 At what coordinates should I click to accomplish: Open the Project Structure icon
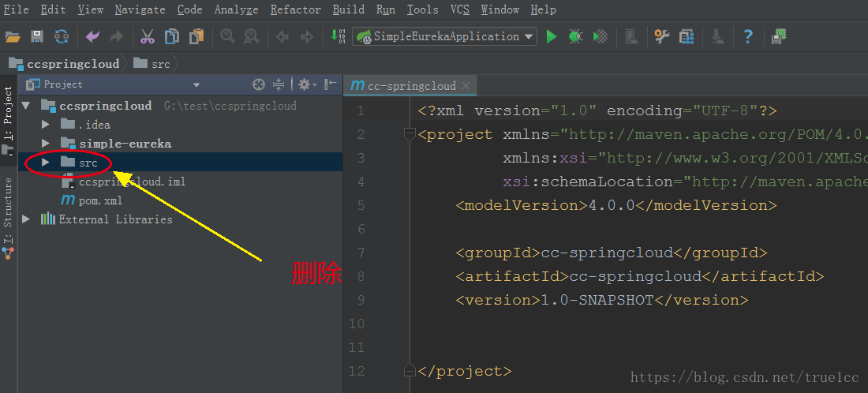pos(687,37)
